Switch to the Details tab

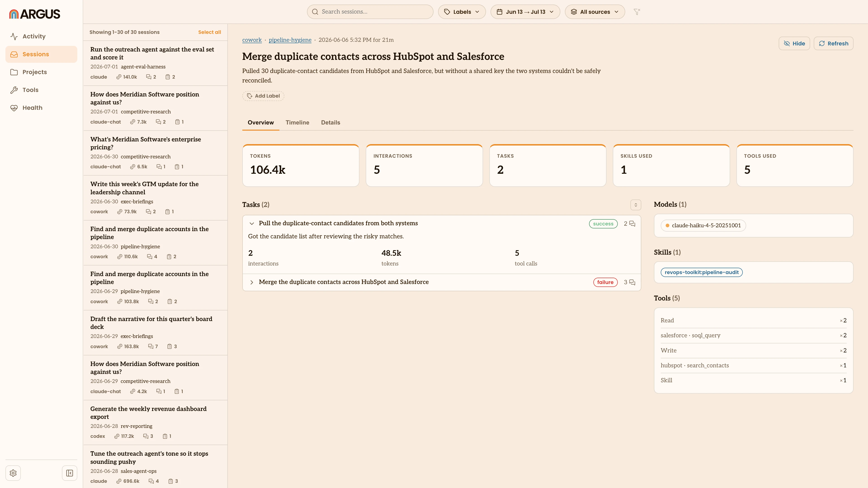(330, 123)
